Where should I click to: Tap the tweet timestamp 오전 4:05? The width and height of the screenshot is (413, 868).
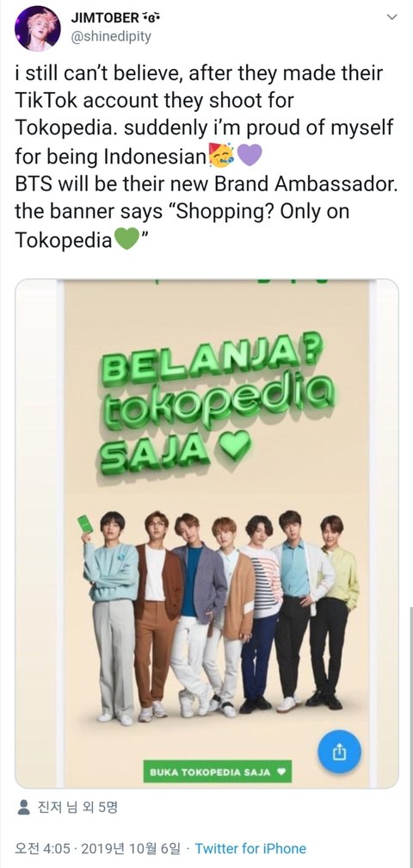pyautogui.click(x=42, y=848)
